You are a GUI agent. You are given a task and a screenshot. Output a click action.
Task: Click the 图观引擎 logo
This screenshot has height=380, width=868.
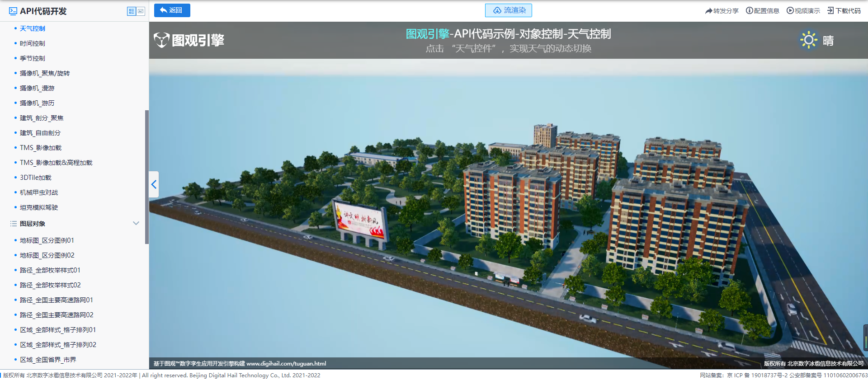(189, 40)
